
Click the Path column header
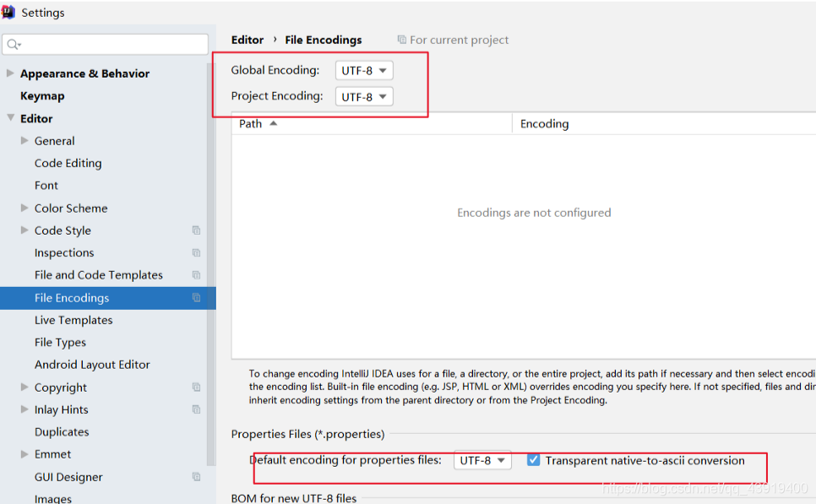(x=372, y=124)
